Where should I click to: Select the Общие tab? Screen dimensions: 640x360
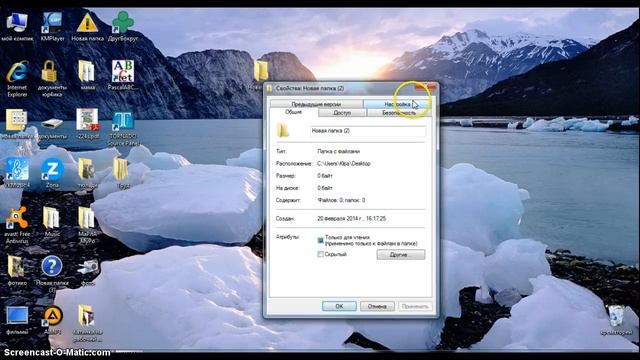click(293, 112)
